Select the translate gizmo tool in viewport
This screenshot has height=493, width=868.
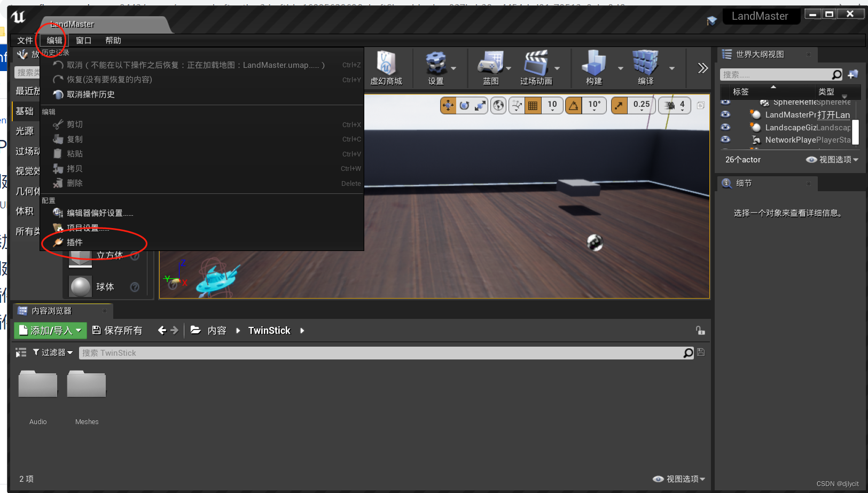tap(448, 105)
